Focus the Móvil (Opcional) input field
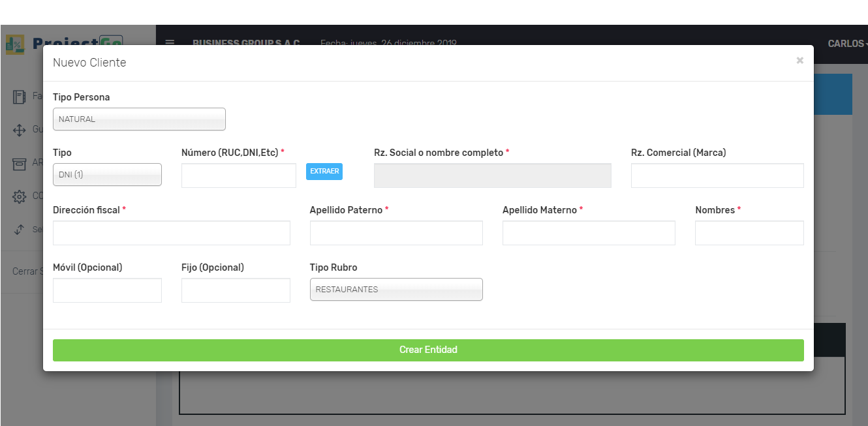 pyautogui.click(x=107, y=290)
